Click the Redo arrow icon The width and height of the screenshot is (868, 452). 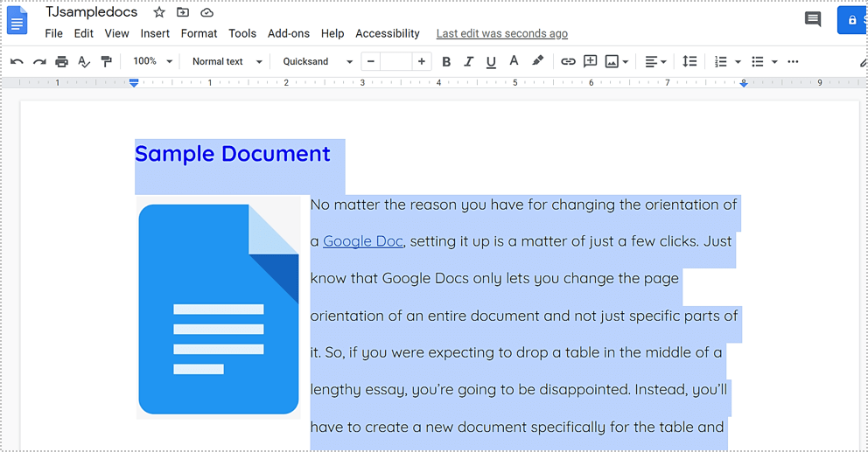[x=38, y=61]
